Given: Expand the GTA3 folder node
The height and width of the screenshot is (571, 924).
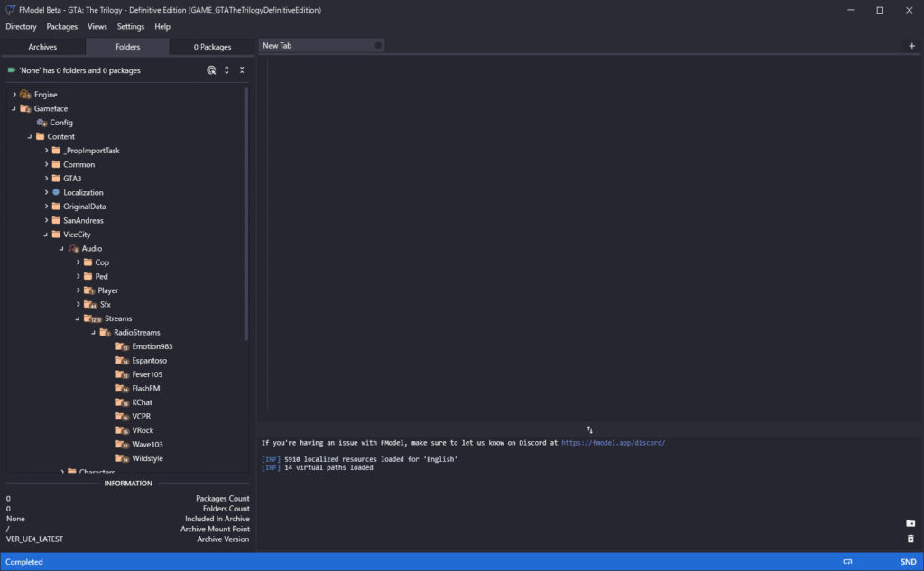Looking at the screenshot, I should (46, 179).
